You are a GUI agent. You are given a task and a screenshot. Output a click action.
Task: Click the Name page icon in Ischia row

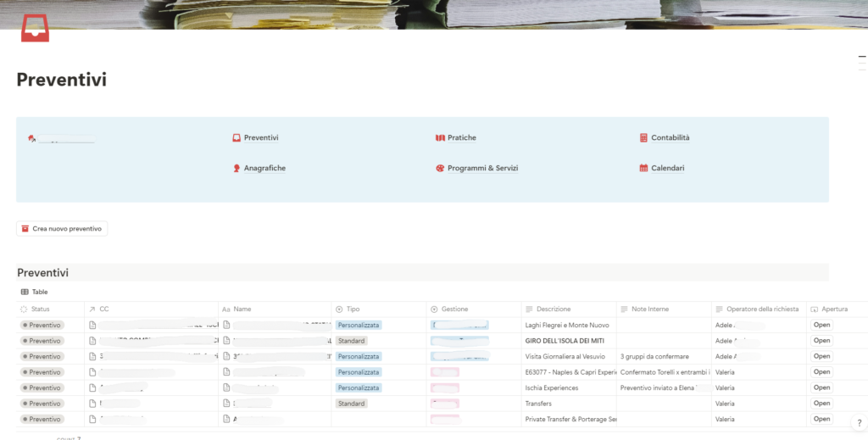coord(226,388)
